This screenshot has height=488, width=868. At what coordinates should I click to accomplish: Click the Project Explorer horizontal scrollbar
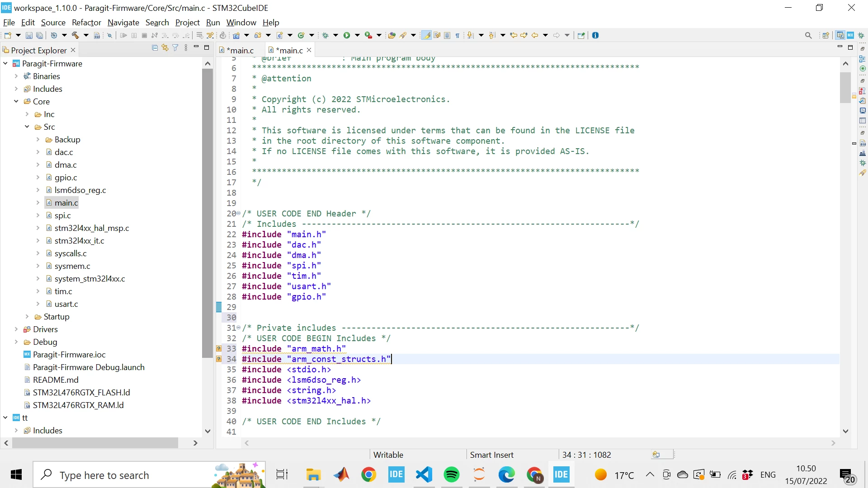click(x=95, y=443)
